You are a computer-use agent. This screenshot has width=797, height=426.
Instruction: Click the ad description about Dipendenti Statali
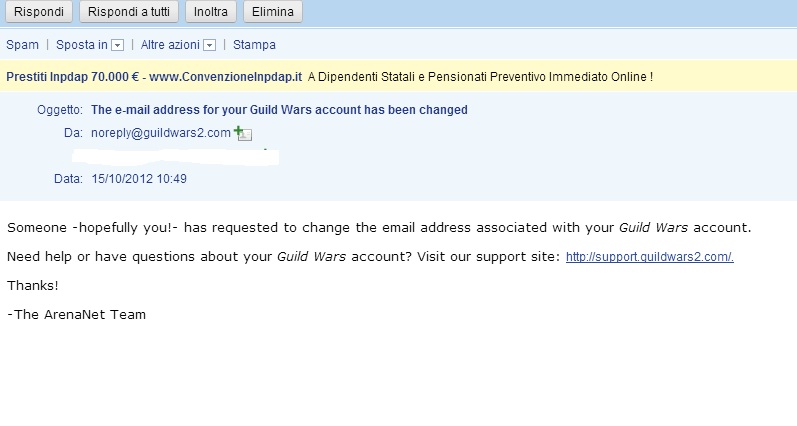click(x=480, y=77)
